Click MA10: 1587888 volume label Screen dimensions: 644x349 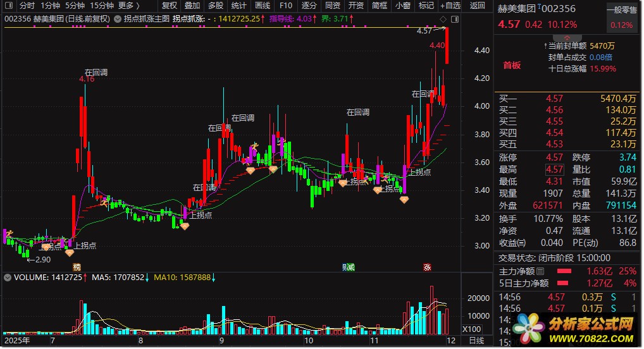tap(185, 278)
